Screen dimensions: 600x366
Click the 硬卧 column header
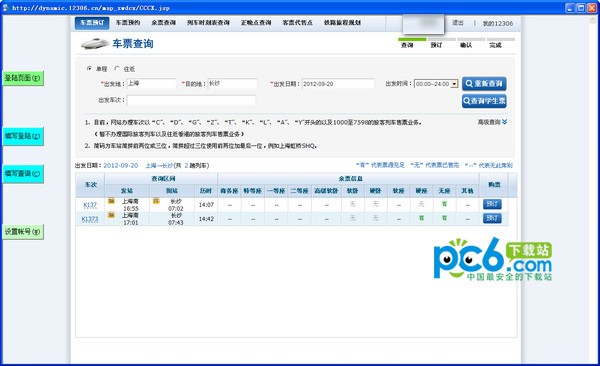tap(375, 191)
